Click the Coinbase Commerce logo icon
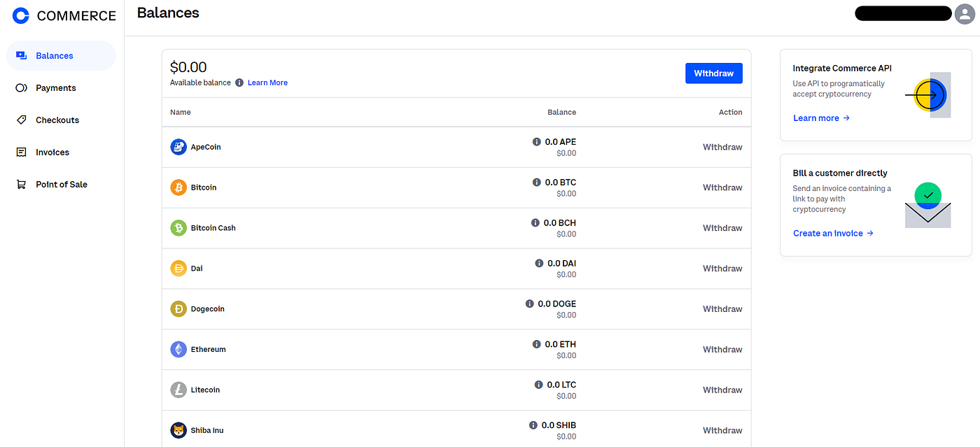 point(21,15)
